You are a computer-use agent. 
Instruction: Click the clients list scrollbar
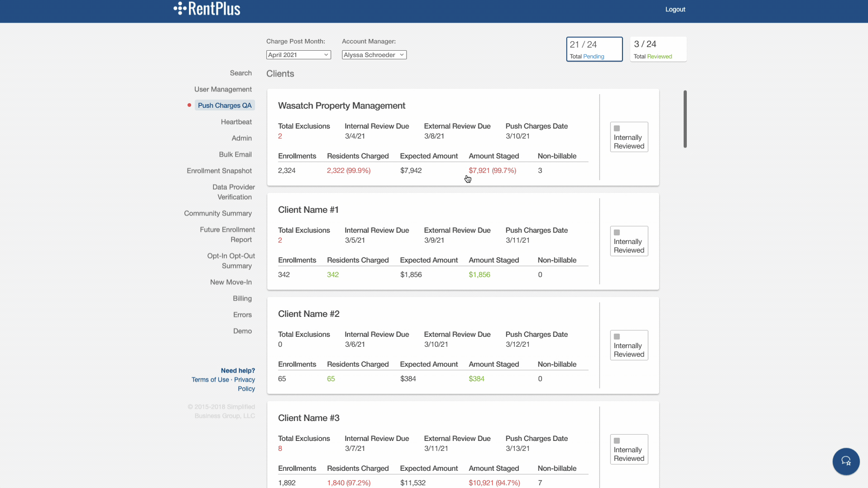pyautogui.click(x=685, y=119)
